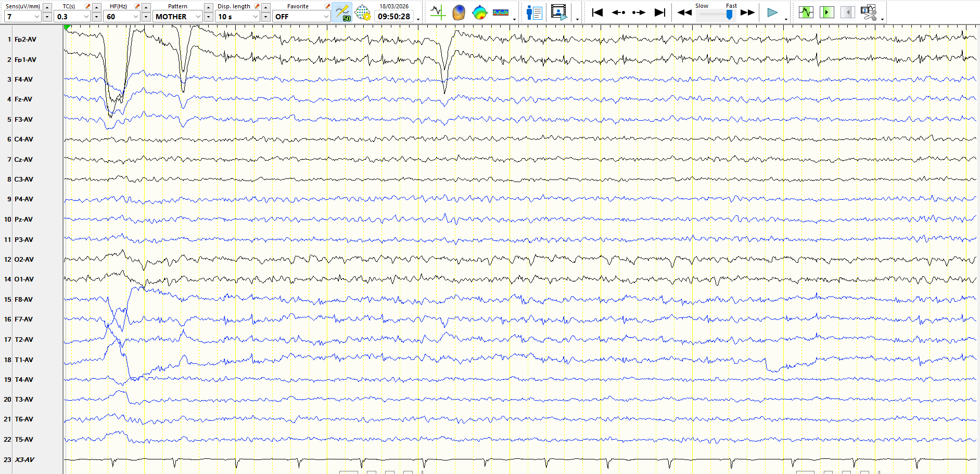Expand the arrow beside the scissors tool
This screenshot has height=474, width=980.
(x=882, y=19)
